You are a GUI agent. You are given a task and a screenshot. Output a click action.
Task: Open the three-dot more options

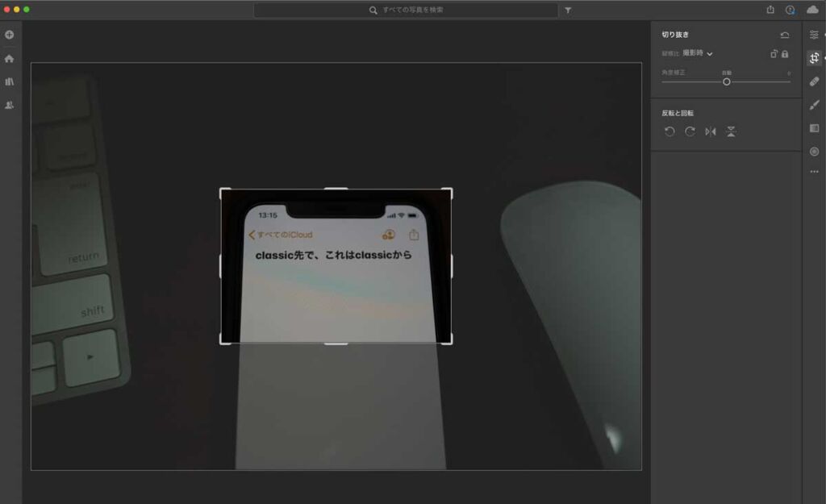[815, 172]
